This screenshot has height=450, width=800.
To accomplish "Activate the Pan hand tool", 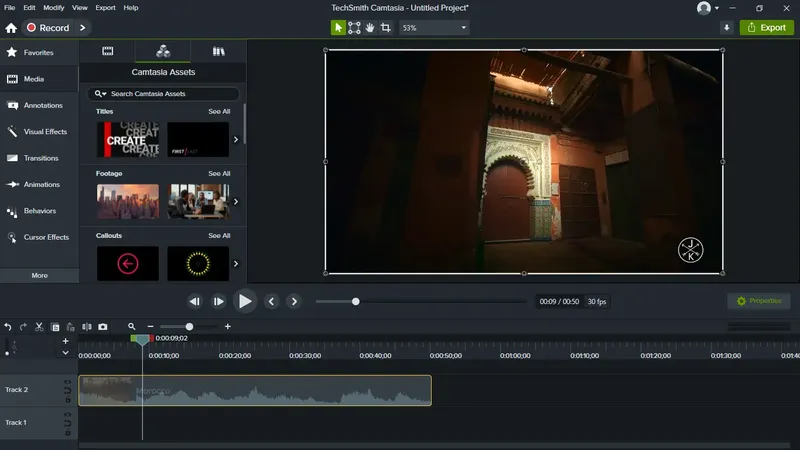I will pos(370,28).
